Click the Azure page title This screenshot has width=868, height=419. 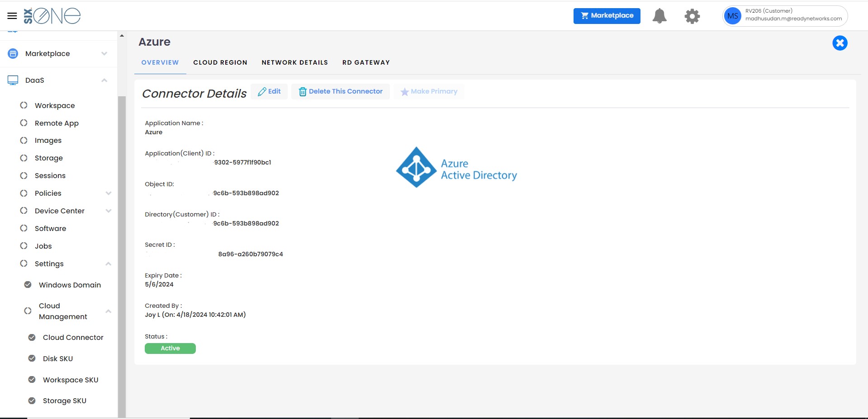[x=155, y=42]
